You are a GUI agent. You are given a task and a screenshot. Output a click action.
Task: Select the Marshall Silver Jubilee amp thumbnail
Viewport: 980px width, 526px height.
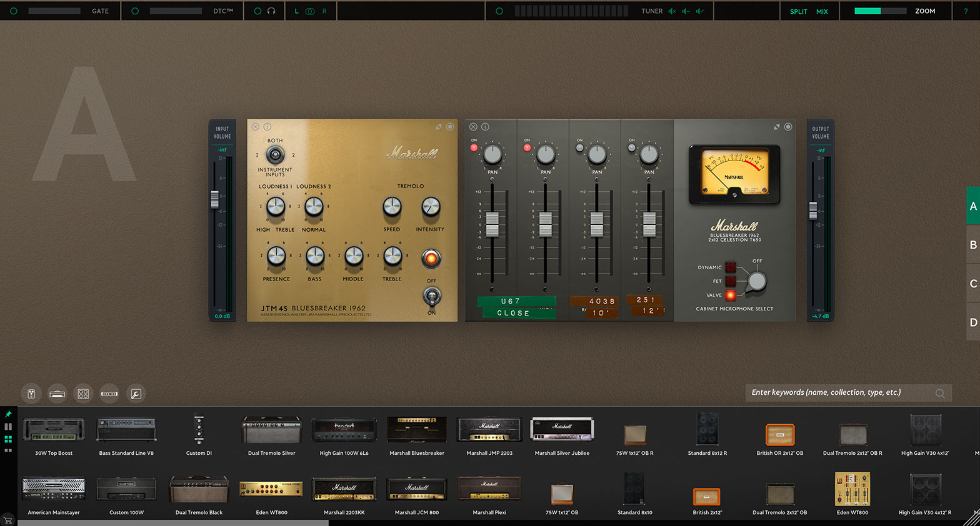pos(562,430)
